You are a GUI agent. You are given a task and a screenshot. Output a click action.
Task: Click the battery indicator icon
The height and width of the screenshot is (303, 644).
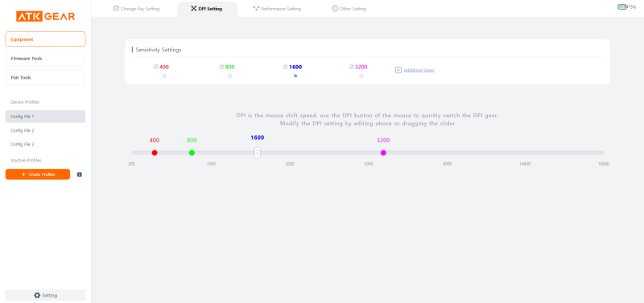[621, 7]
